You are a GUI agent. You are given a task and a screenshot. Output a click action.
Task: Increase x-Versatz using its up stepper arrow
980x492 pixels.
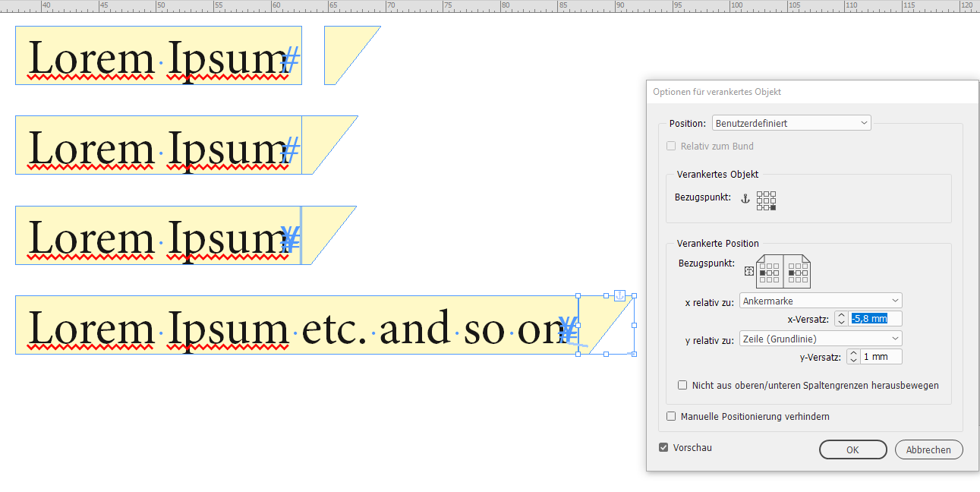pyautogui.click(x=841, y=315)
